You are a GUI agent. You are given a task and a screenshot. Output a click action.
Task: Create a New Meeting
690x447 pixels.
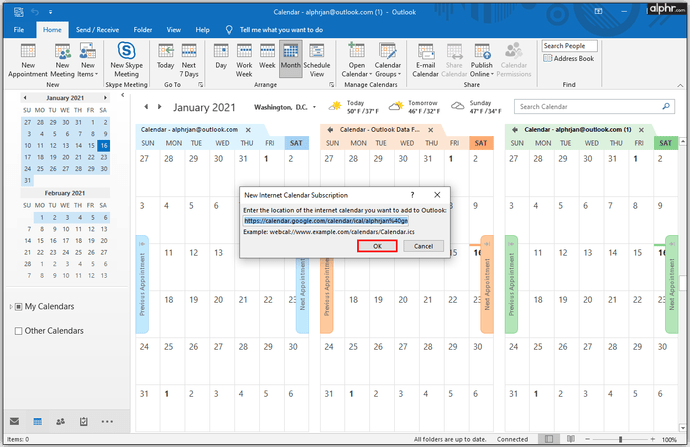tap(62, 60)
